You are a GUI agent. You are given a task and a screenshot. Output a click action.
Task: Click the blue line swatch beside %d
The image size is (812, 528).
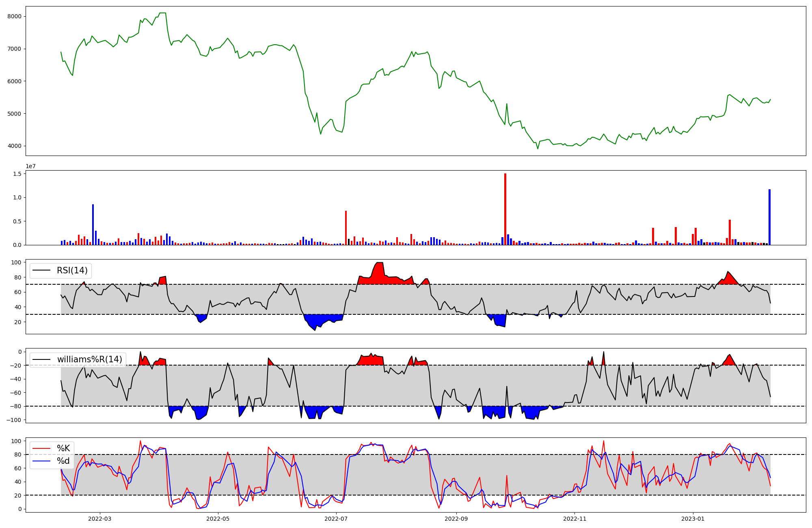pos(42,461)
